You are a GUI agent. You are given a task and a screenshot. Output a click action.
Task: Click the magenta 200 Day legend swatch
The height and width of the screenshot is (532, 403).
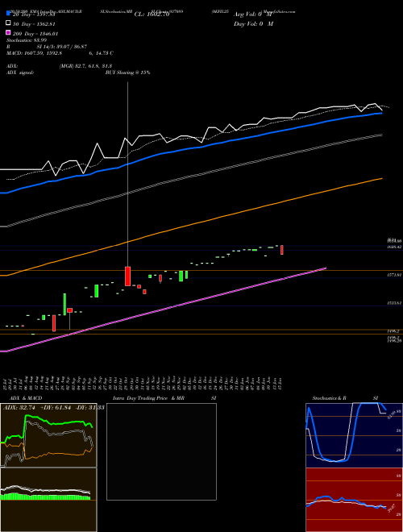click(9, 32)
